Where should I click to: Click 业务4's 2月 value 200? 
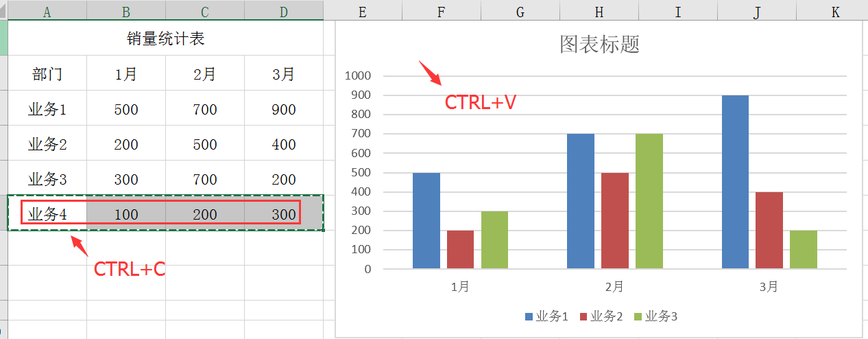coord(205,213)
